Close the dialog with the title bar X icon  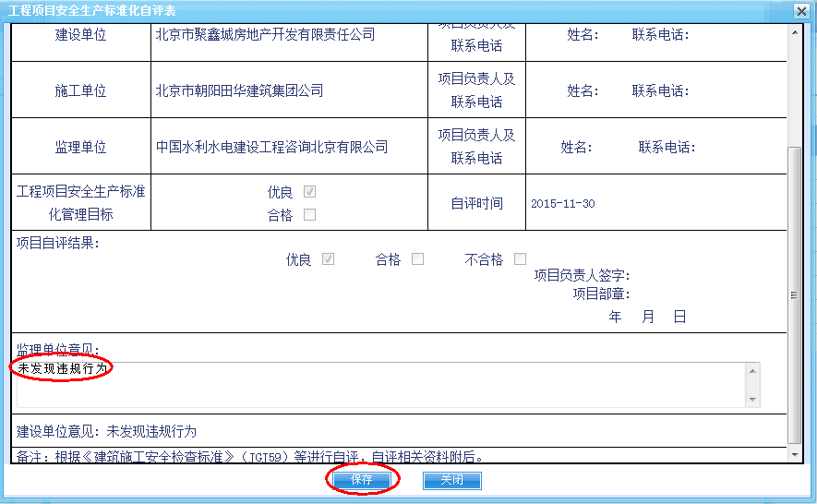[799, 10]
